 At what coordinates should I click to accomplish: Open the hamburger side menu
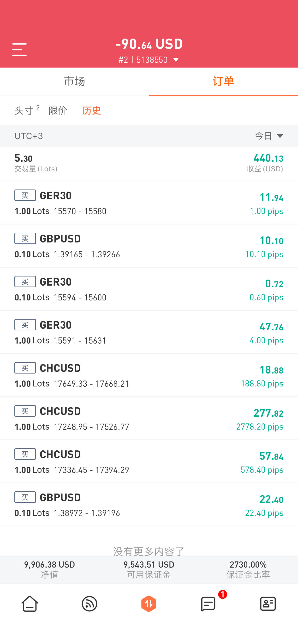coord(19,49)
